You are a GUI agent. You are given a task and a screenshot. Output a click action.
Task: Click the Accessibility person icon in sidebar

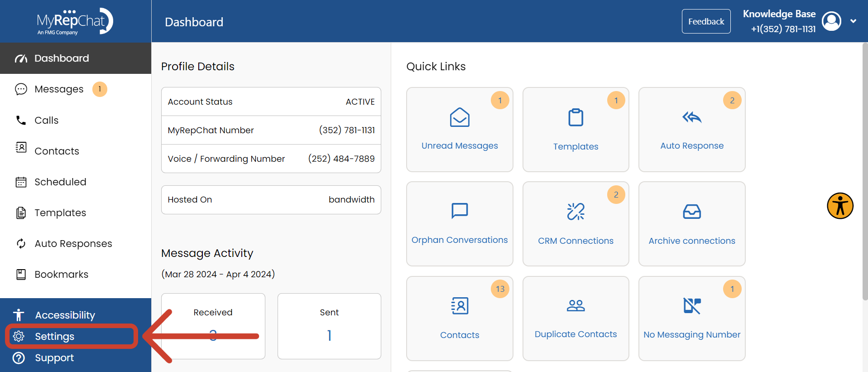tap(19, 315)
